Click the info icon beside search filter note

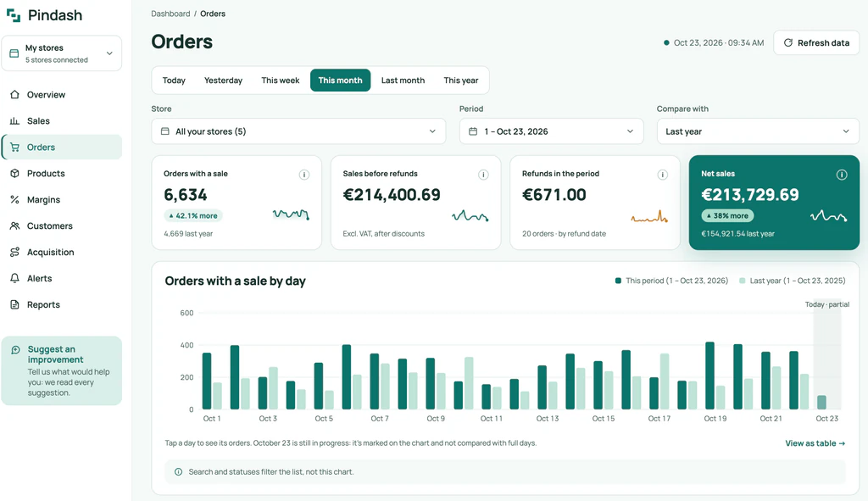click(x=178, y=472)
